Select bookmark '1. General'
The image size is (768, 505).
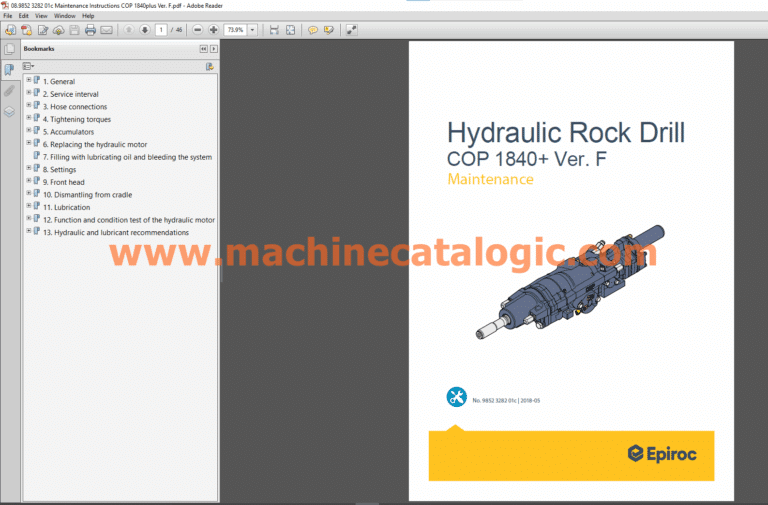(x=59, y=81)
